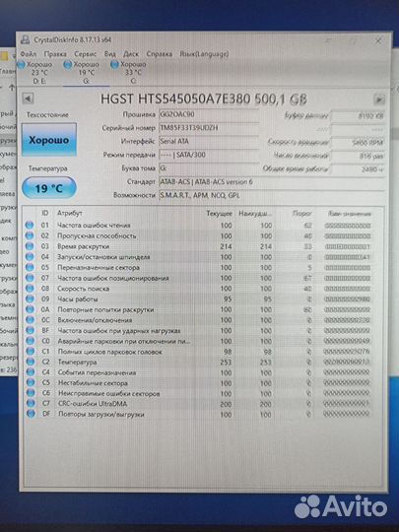The width and height of the screenshot is (399, 532).
Task: Click status icon for Переназначенные сектора
Action: (30, 267)
